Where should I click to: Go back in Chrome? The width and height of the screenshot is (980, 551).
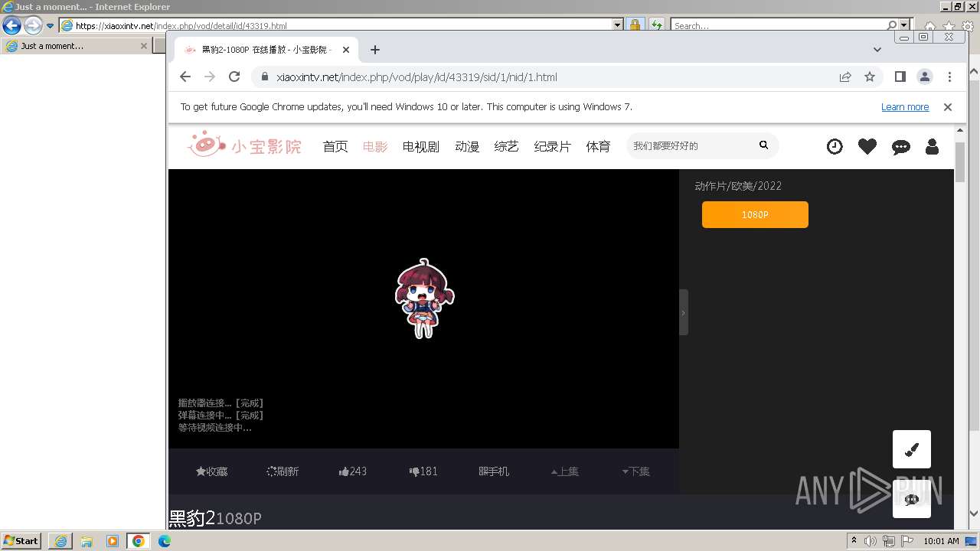click(185, 77)
